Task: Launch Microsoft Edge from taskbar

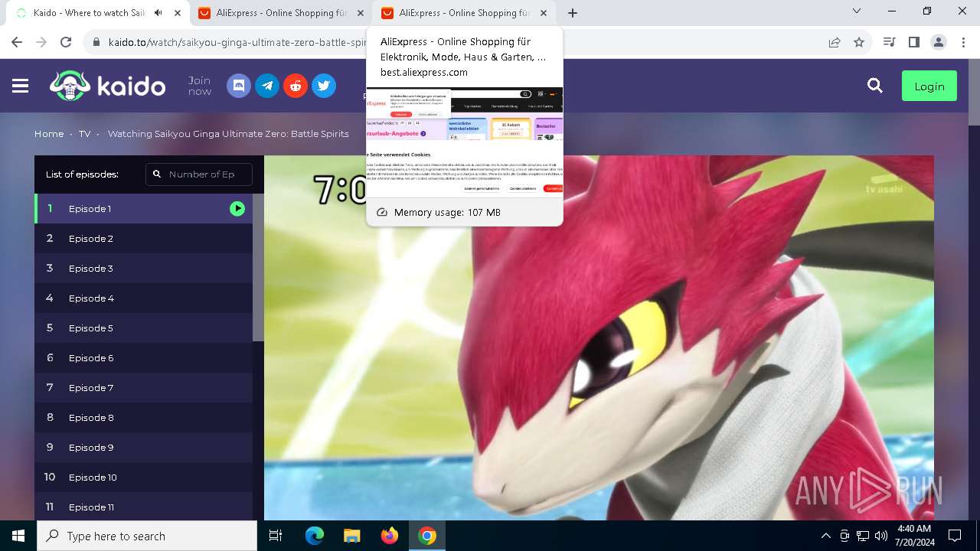Action: pyautogui.click(x=314, y=536)
